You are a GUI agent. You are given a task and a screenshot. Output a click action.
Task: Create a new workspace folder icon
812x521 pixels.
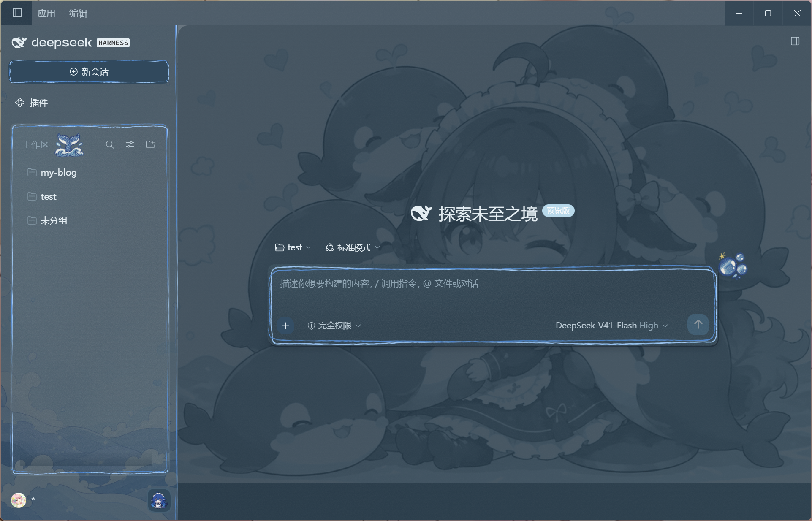pyautogui.click(x=150, y=144)
